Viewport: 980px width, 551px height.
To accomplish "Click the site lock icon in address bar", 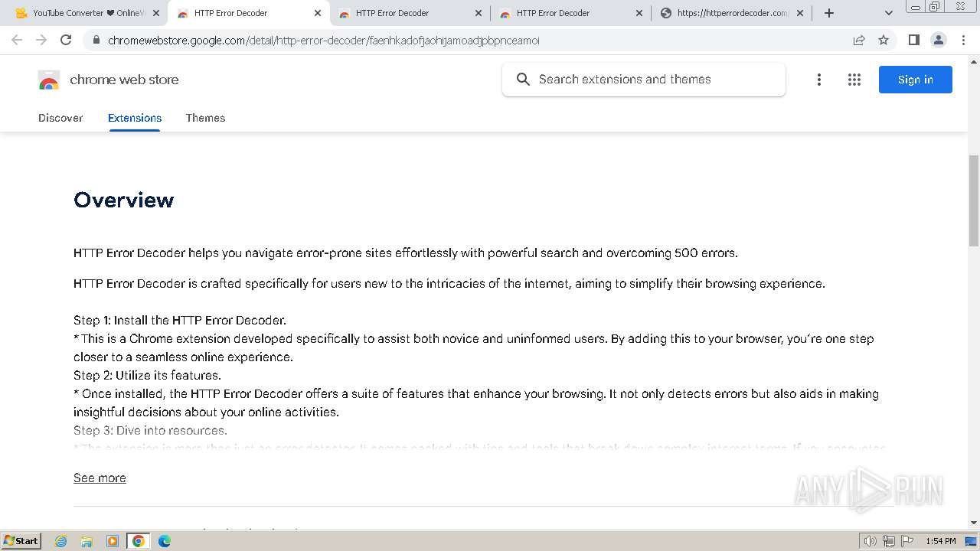I will pos(96,41).
